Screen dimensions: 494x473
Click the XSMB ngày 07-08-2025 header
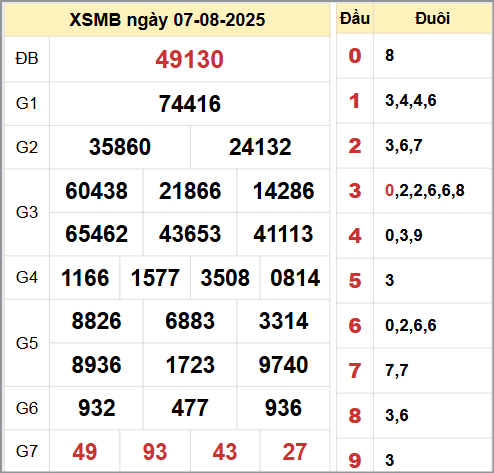(167, 20)
